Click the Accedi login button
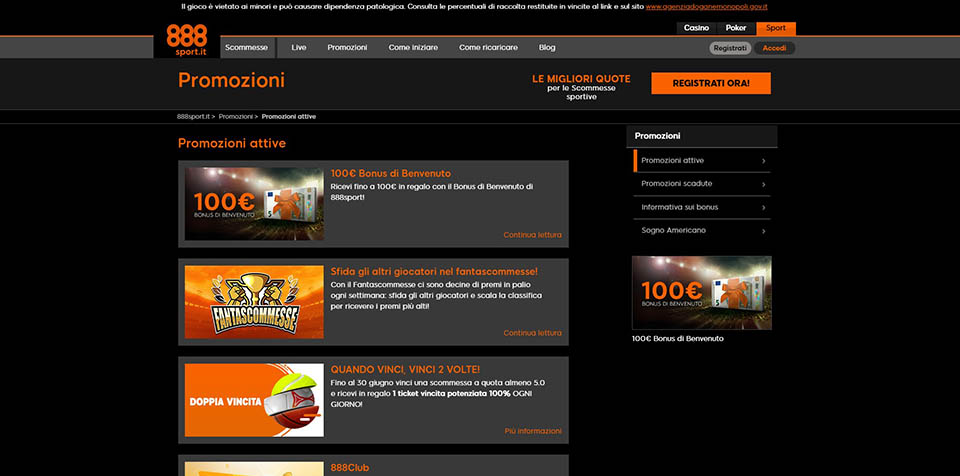This screenshot has width=960, height=476. [x=774, y=48]
